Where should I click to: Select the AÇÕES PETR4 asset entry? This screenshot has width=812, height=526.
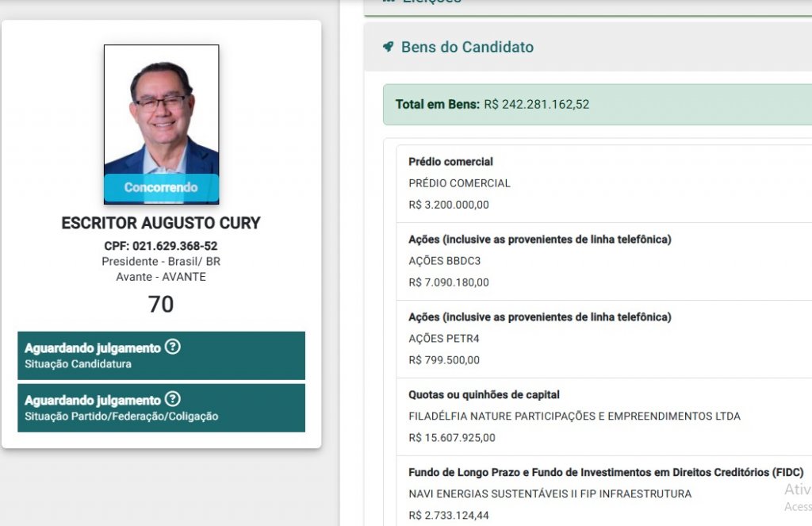pyautogui.click(x=603, y=339)
